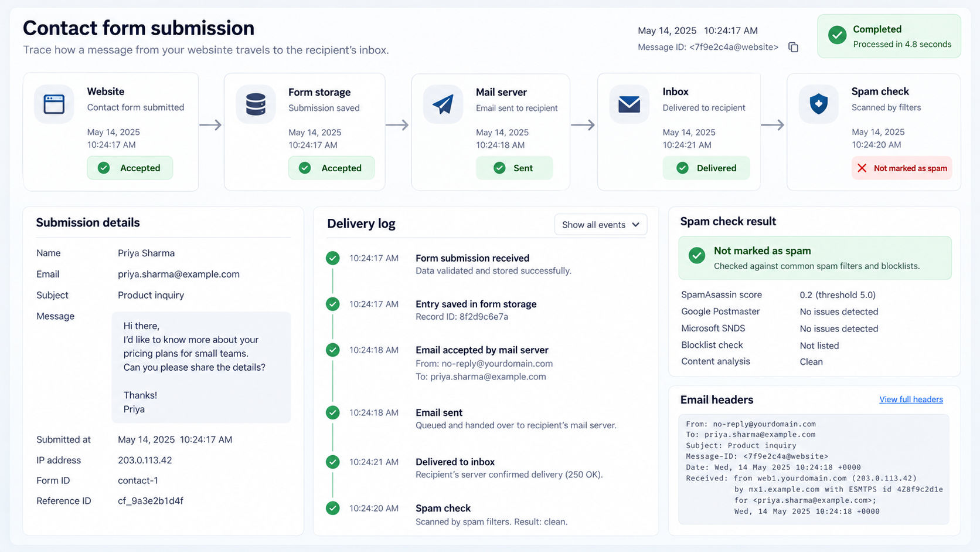
Task: Open the Show all events dropdown
Action: [601, 225]
